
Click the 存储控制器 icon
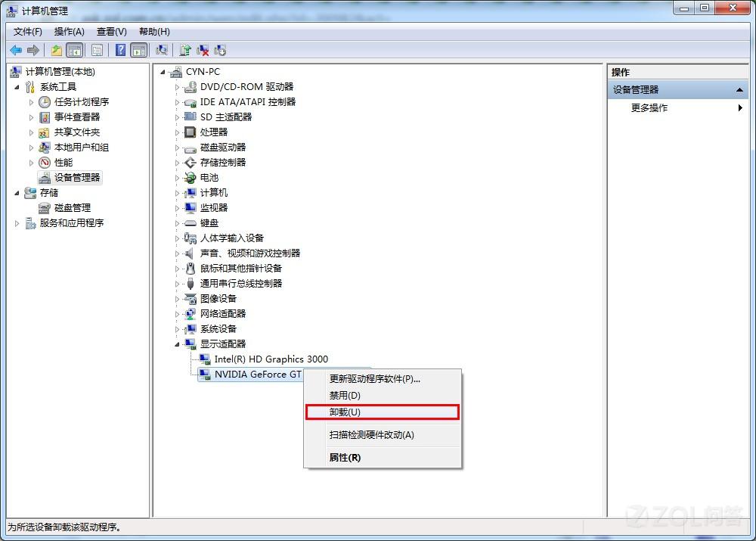click(191, 163)
